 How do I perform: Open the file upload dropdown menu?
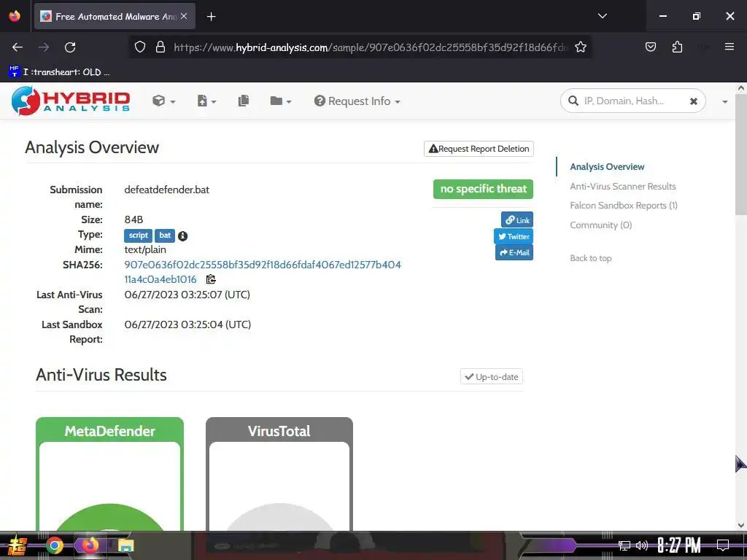click(x=206, y=101)
